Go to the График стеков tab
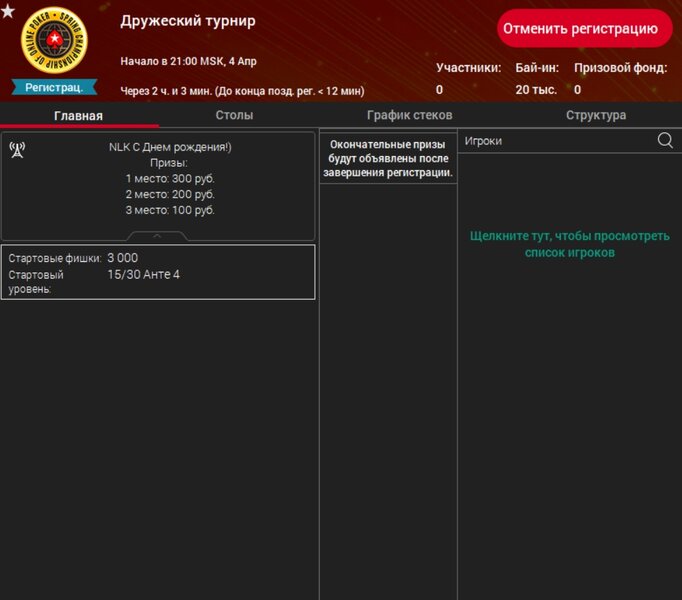 tap(409, 115)
